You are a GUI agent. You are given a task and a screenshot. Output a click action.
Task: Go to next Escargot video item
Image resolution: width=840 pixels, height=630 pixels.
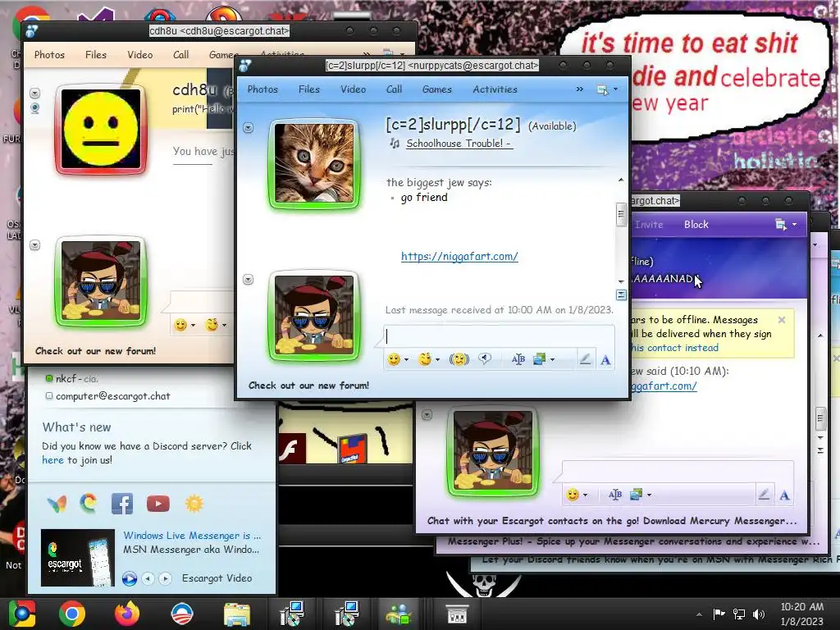pos(166,578)
